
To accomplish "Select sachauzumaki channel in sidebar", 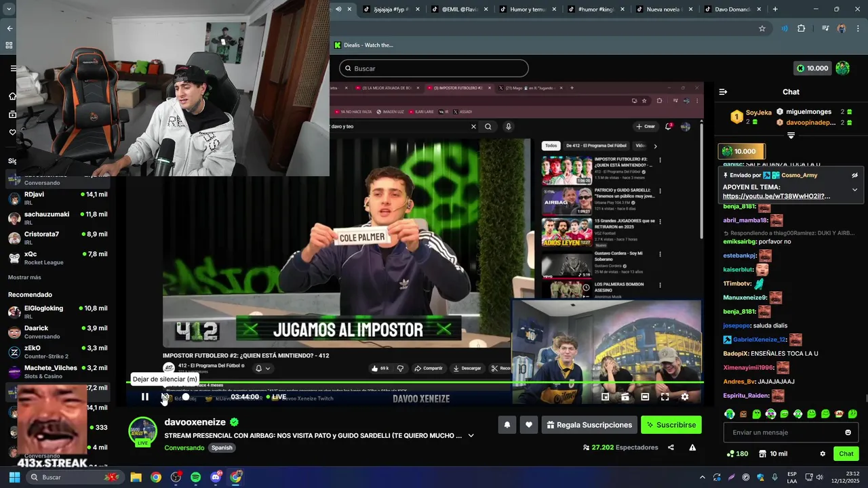I will click(x=58, y=218).
